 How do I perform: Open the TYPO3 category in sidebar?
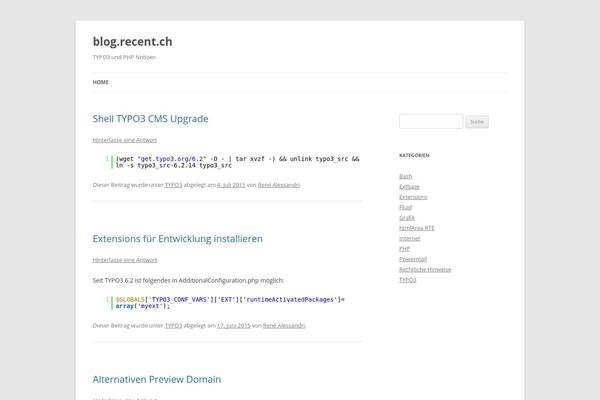(408, 280)
